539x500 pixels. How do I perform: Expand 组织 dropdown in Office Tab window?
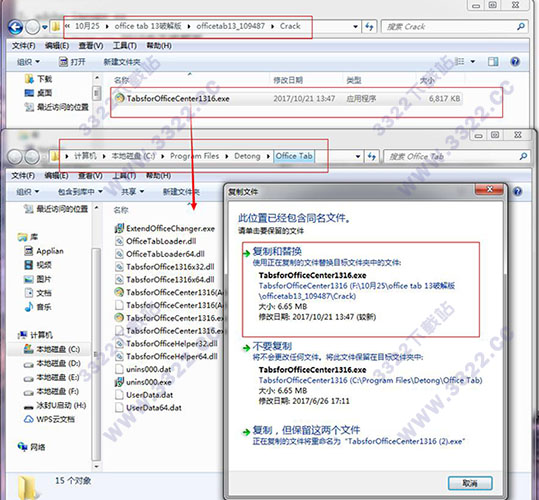pos(28,191)
